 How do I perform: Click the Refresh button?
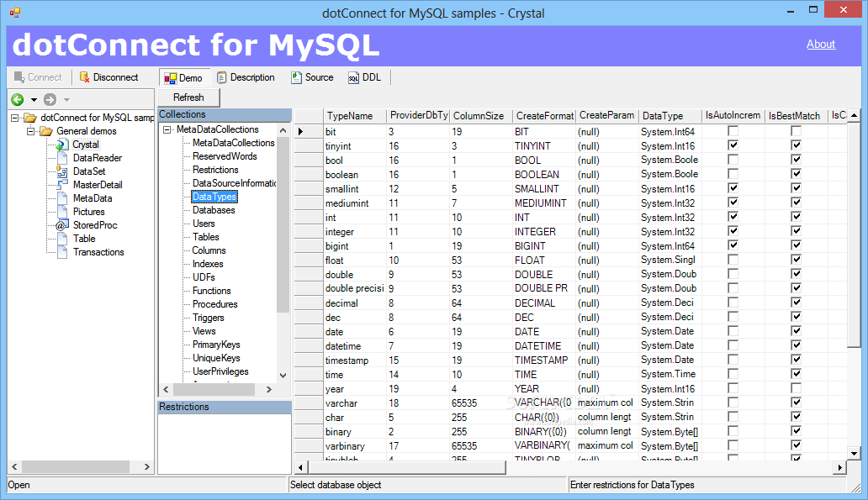tap(188, 97)
